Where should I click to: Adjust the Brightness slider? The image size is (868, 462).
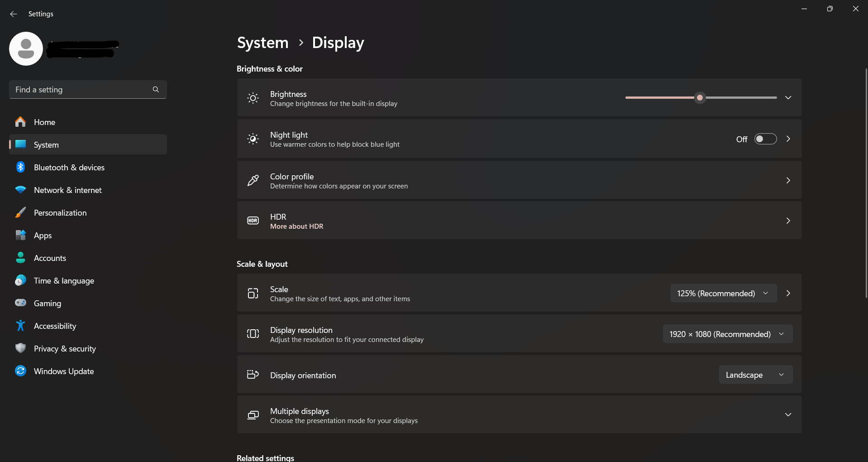(699, 97)
